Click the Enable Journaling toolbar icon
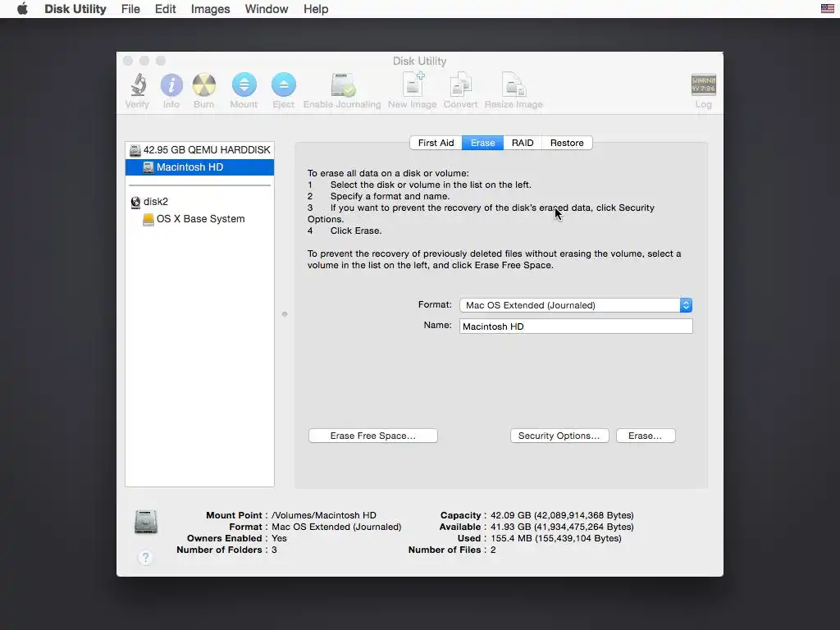 (x=342, y=85)
